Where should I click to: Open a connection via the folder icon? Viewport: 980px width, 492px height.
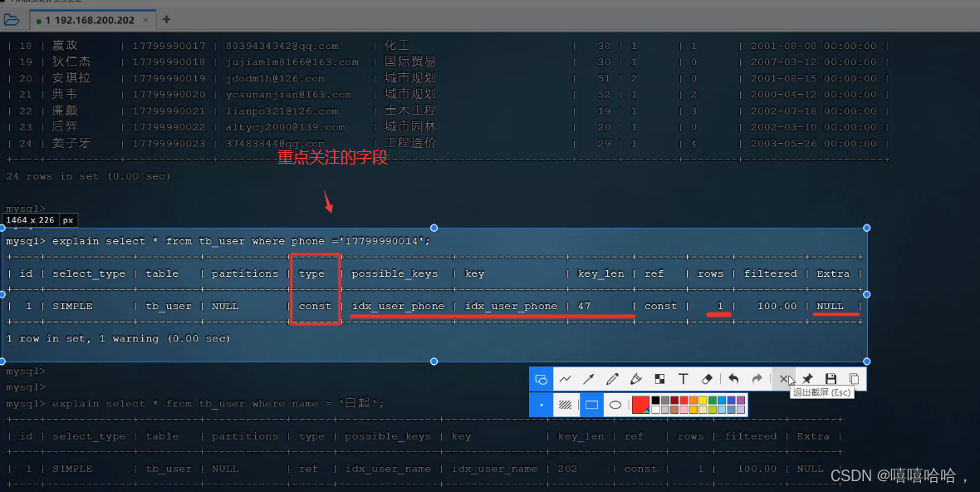coord(12,19)
